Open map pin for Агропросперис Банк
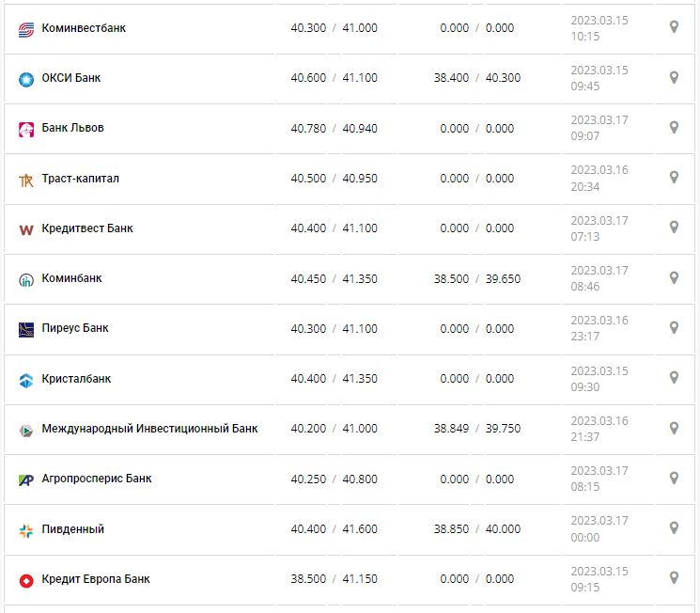This screenshot has width=700, height=613. pyautogui.click(x=674, y=478)
